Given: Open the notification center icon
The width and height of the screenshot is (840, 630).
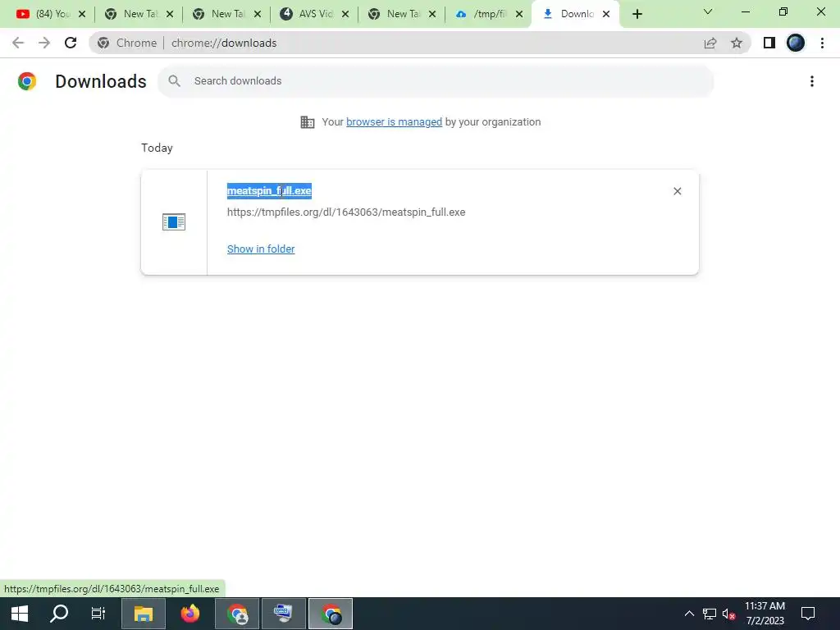Looking at the screenshot, I should 808,614.
